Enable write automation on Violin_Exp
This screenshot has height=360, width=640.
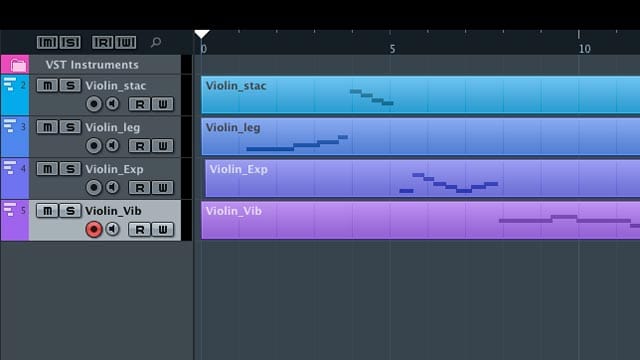click(162, 188)
